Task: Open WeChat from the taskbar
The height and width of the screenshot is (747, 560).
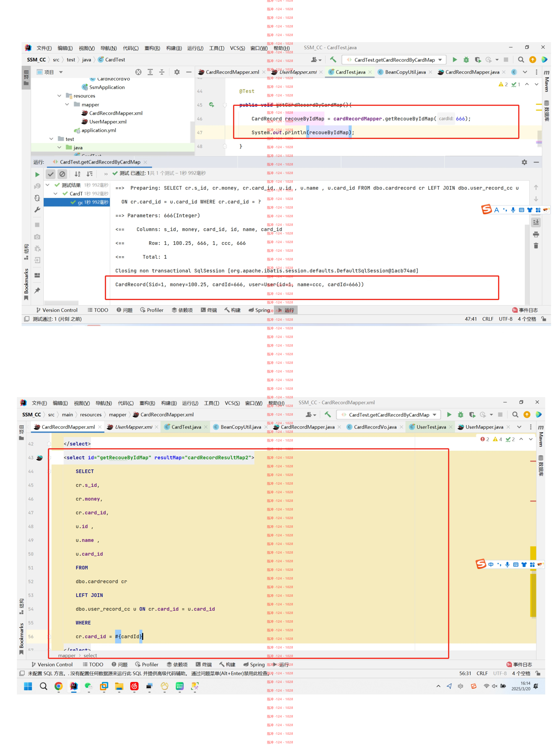Action: coord(89,686)
